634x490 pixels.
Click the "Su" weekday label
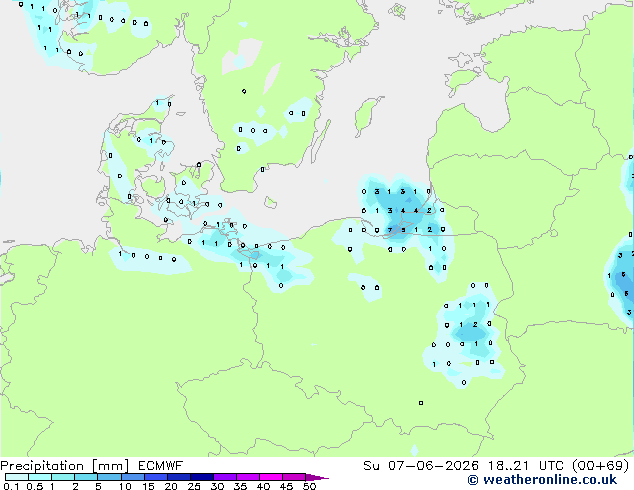[372, 466]
